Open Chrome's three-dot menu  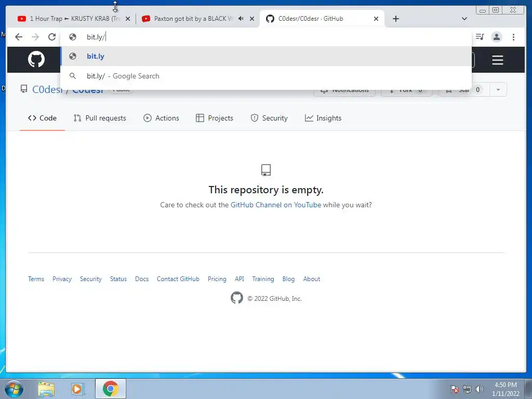pos(513,37)
